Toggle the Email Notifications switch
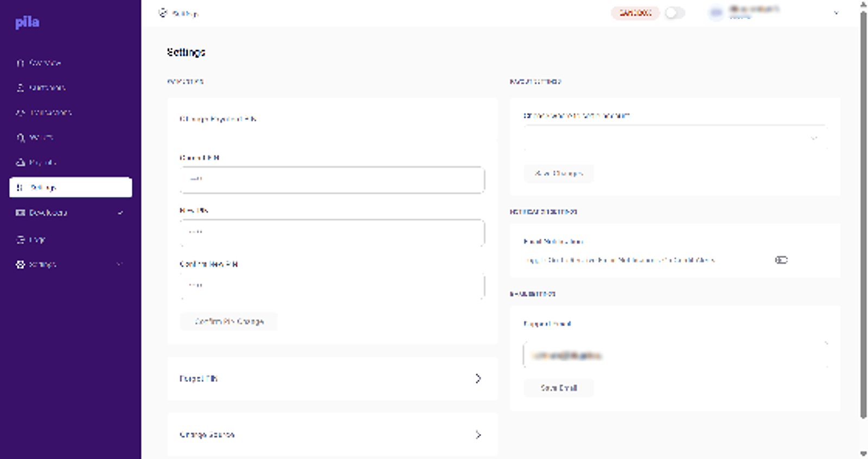 click(781, 260)
